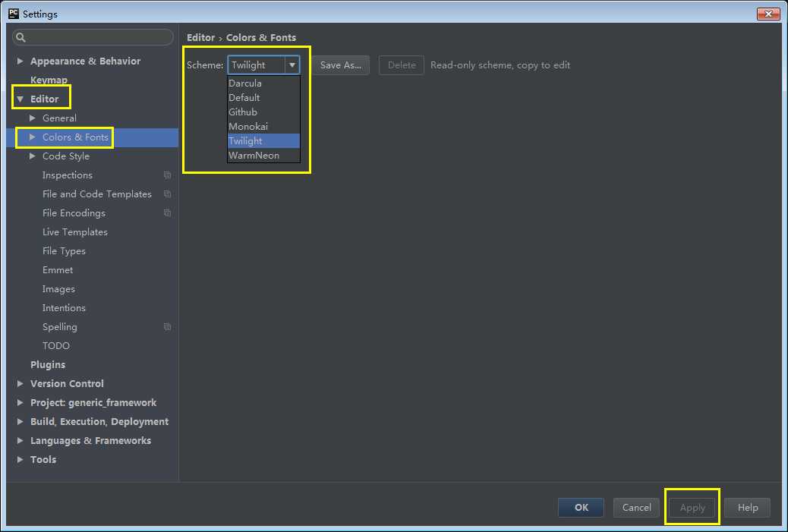This screenshot has height=532, width=788.
Task: Choose Default from the scheme list
Action: pos(263,98)
